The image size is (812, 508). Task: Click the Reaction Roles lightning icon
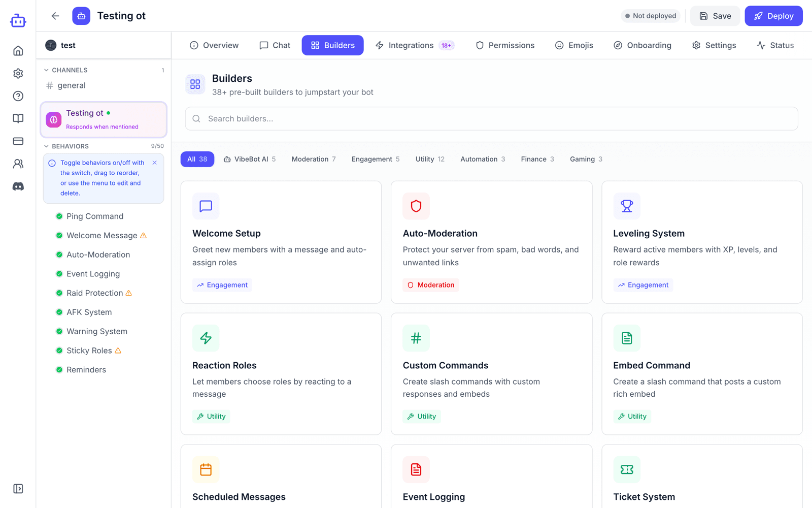pos(206,338)
